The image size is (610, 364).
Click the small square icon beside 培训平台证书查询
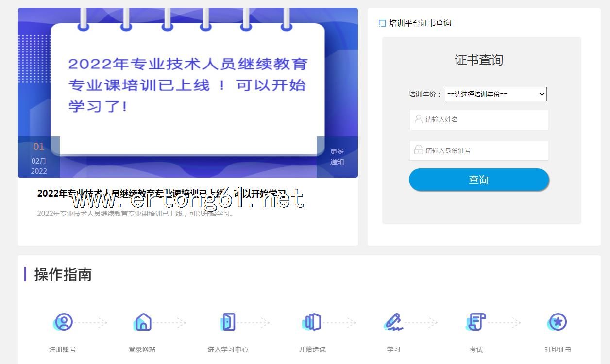coord(382,23)
